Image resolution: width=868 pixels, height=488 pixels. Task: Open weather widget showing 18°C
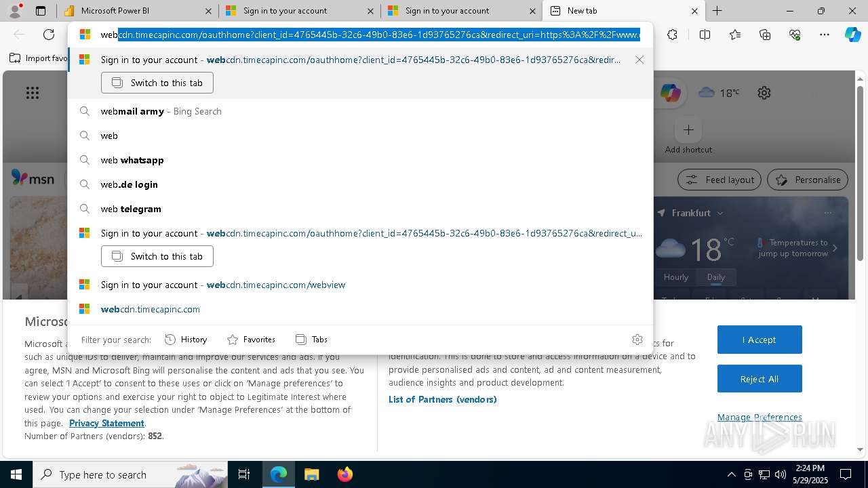(719, 93)
